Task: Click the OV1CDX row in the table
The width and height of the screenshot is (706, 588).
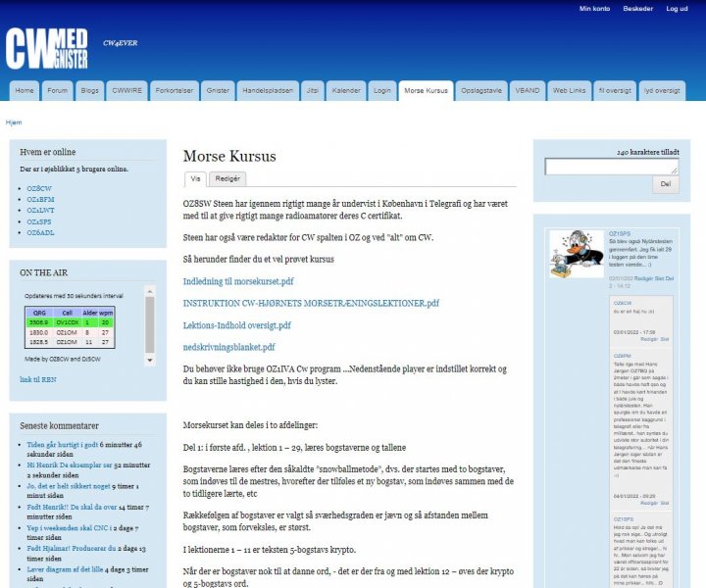Action: pyautogui.click(x=70, y=322)
